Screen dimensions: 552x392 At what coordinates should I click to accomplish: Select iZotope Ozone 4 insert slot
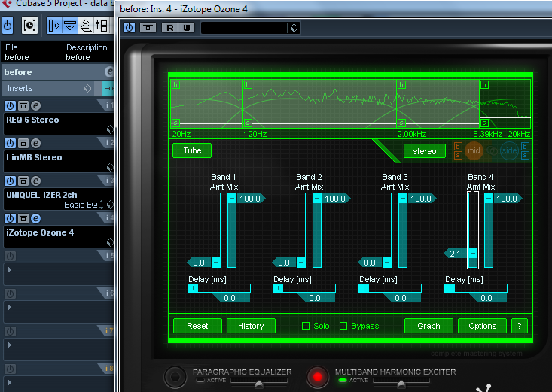click(59, 236)
